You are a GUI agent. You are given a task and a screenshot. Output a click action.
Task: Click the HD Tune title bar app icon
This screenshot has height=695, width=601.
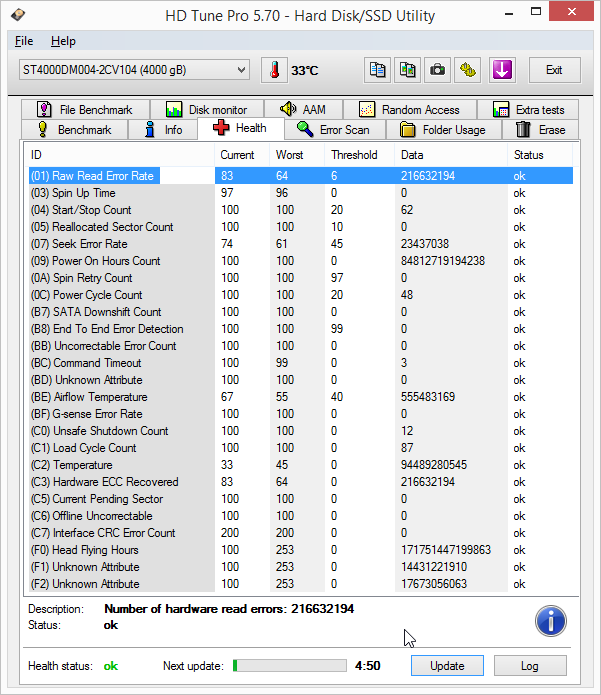pyautogui.click(x=18, y=15)
